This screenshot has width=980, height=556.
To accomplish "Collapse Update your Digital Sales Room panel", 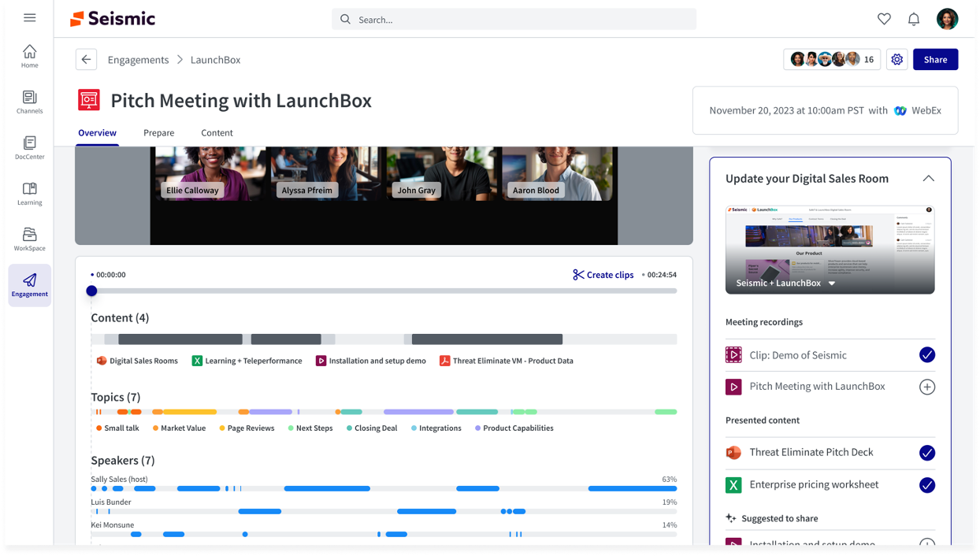I will [928, 179].
